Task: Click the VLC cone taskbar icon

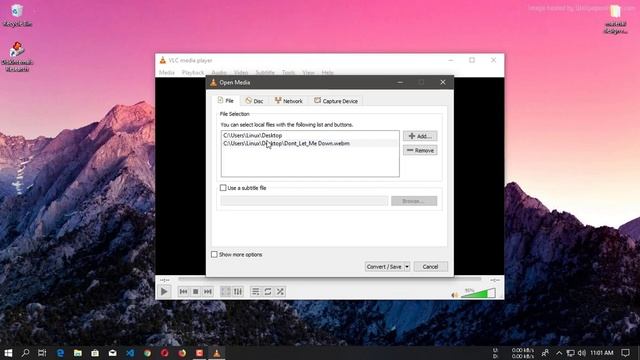Action: [217, 353]
